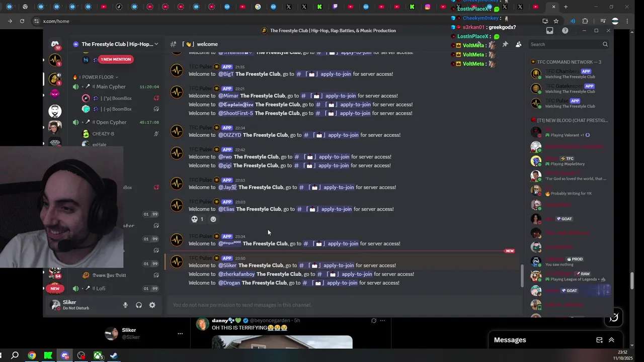Screen dimensions: 644x362
Task: Open TFC Pulse app in member list
Action: 569,103
